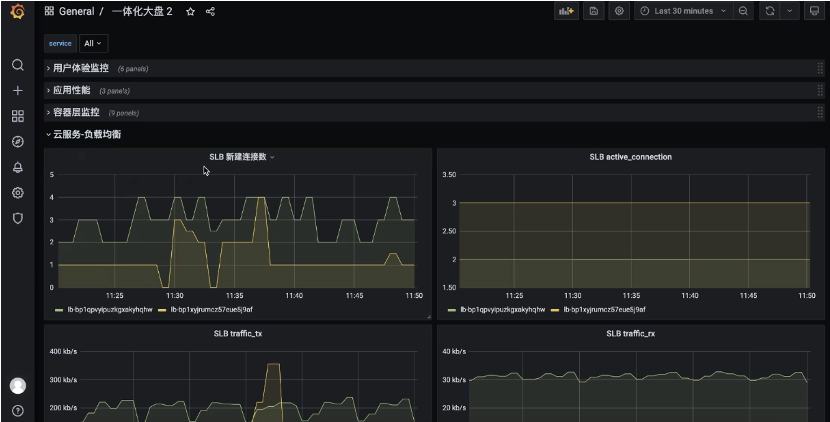The image size is (830, 422).
Task: Open the Explore compass icon
Action: pos(17,141)
